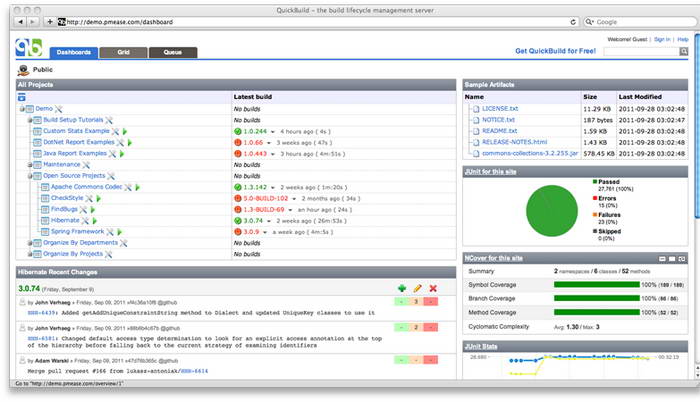Switch to the Queue tab
This screenshot has height=402, width=700.
[173, 52]
